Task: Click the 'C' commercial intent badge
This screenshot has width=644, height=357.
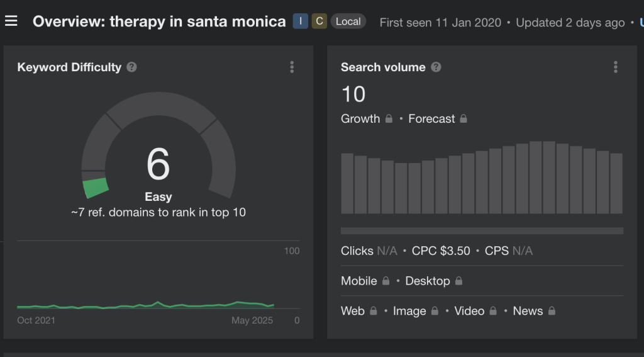Action: click(x=319, y=21)
